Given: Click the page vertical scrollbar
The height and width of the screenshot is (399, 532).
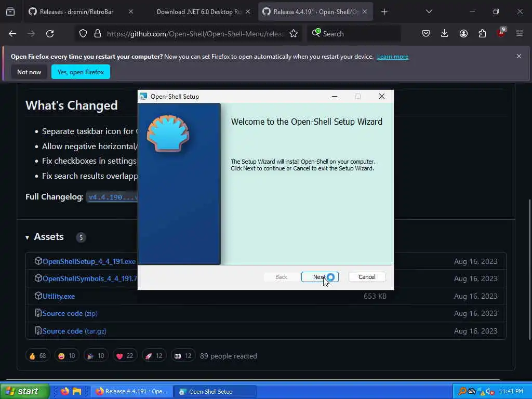Looking at the screenshot, I should point(530,270).
